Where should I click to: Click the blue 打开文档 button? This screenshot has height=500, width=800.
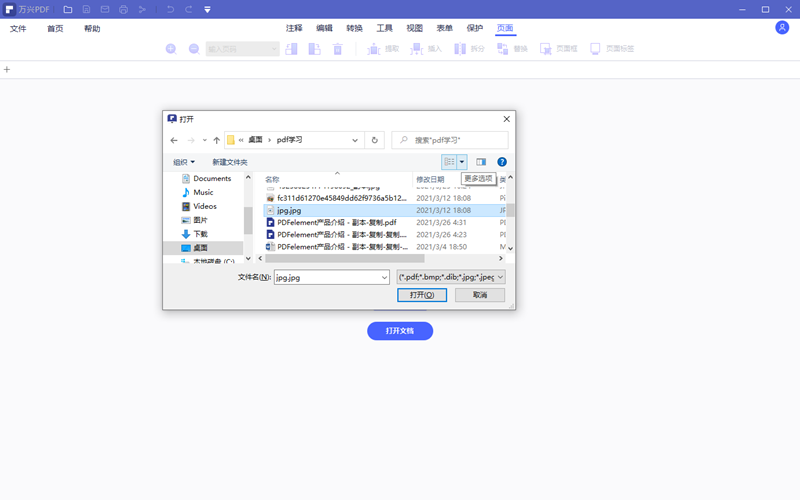(400, 331)
